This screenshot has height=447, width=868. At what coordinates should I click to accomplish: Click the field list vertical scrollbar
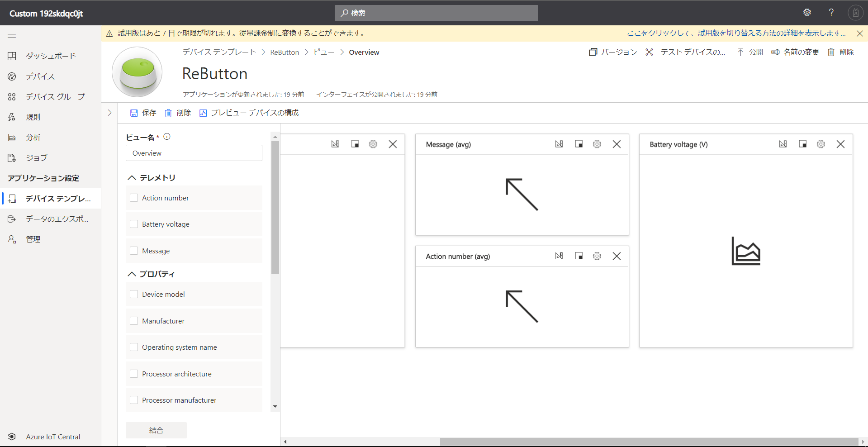click(x=275, y=207)
